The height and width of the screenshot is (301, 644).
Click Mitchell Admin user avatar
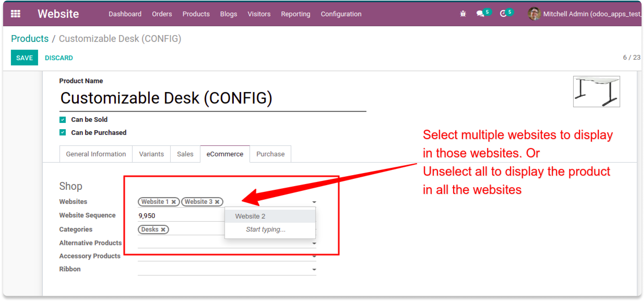click(534, 14)
